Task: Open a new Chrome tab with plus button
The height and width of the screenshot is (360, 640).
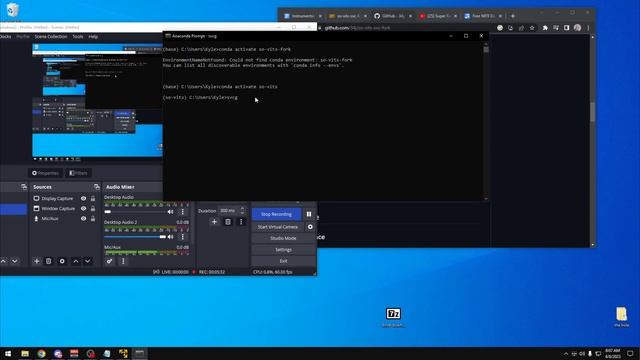Action: (513, 16)
